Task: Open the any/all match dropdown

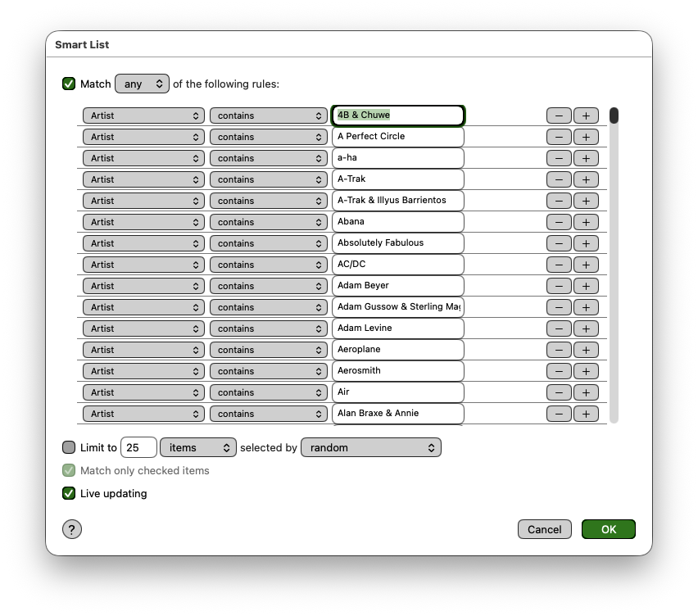Action: coord(143,84)
